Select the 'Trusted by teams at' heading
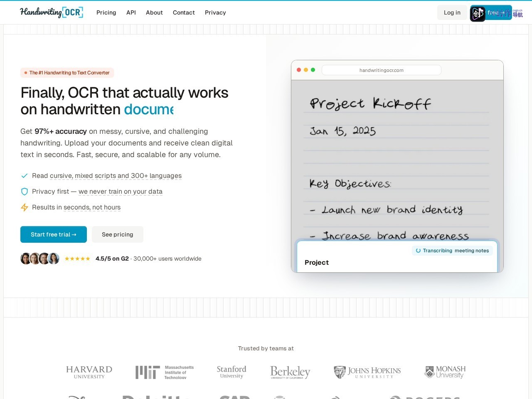Image resolution: width=532 pixels, height=399 pixels. [x=266, y=348]
